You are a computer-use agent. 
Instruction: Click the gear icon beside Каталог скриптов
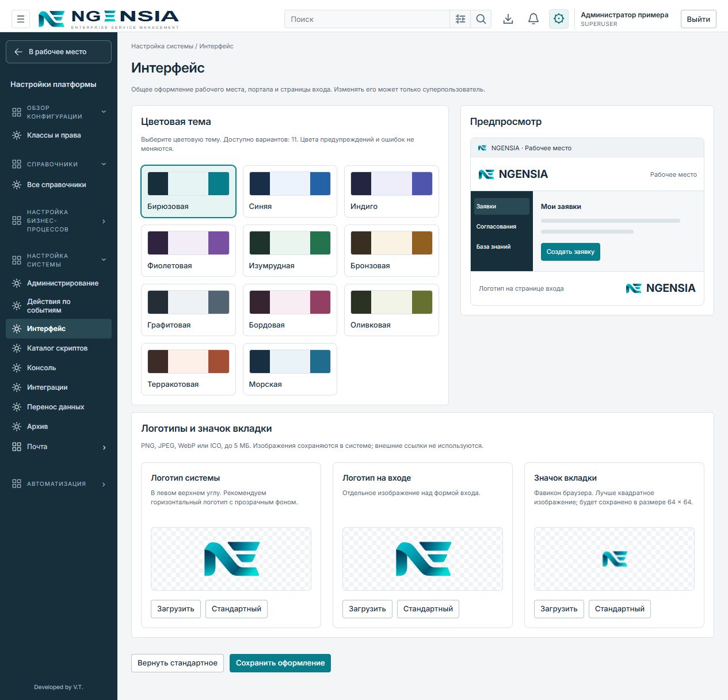pyautogui.click(x=17, y=348)
